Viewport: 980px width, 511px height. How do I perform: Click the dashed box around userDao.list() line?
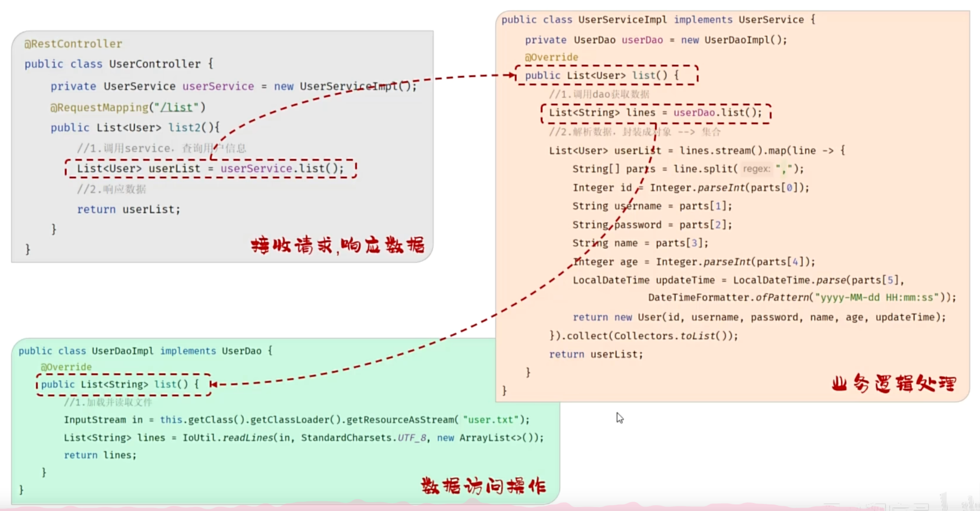656,113
